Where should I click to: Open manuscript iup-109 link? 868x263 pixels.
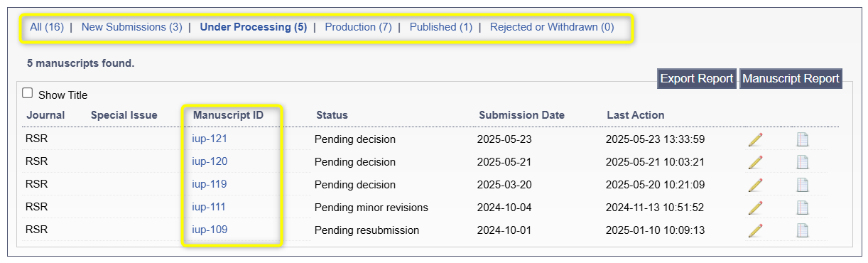[x=210, y=230]
